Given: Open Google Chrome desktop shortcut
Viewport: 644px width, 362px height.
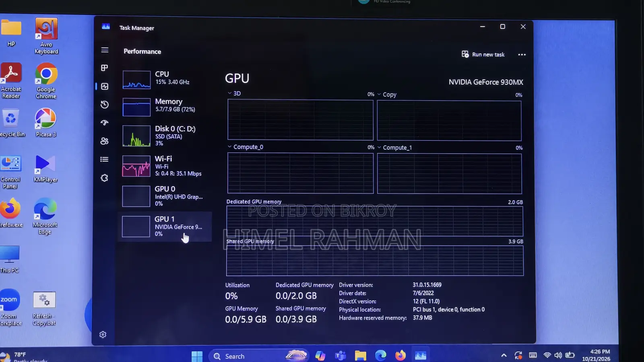Looking at the screenshot, I should pos(46,81).
